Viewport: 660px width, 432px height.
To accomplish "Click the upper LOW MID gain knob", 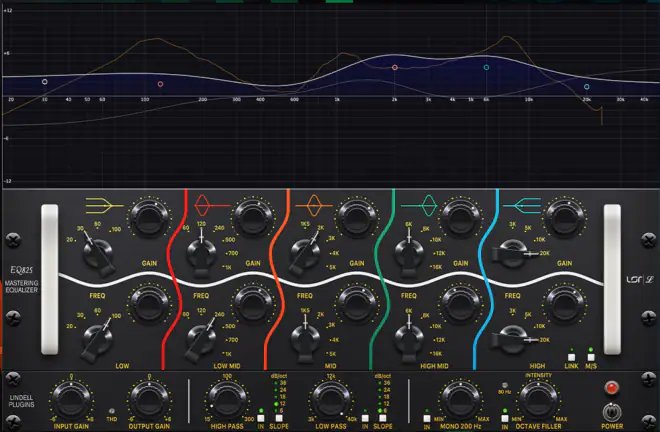I will pos(253,218).
